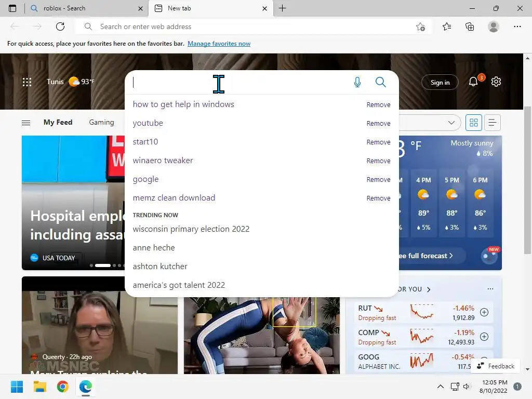Remove 'winaero tweaker' suggestion
The height and width of the screenshot is (399, 532).
[378, 161]
